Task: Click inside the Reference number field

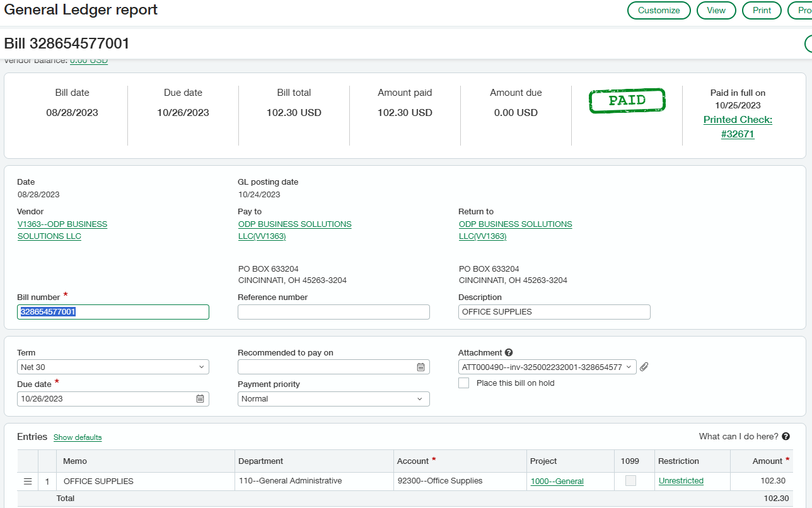Action: [333, 311]
